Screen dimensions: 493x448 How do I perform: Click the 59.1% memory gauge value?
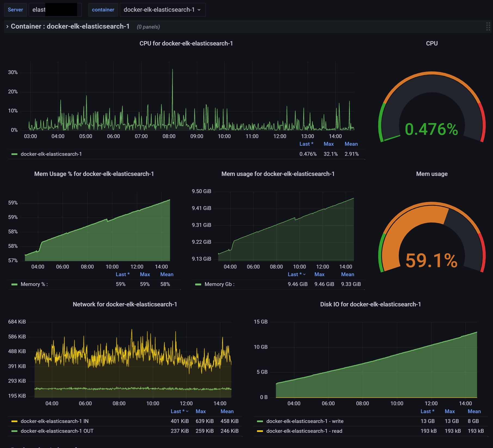(x=431, y=260)
